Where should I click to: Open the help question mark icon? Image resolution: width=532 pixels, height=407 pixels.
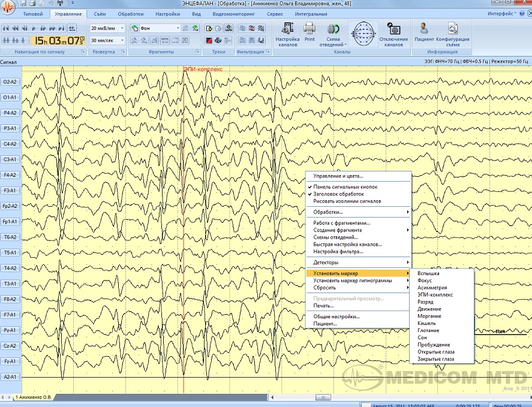click(x=523, y=14)
